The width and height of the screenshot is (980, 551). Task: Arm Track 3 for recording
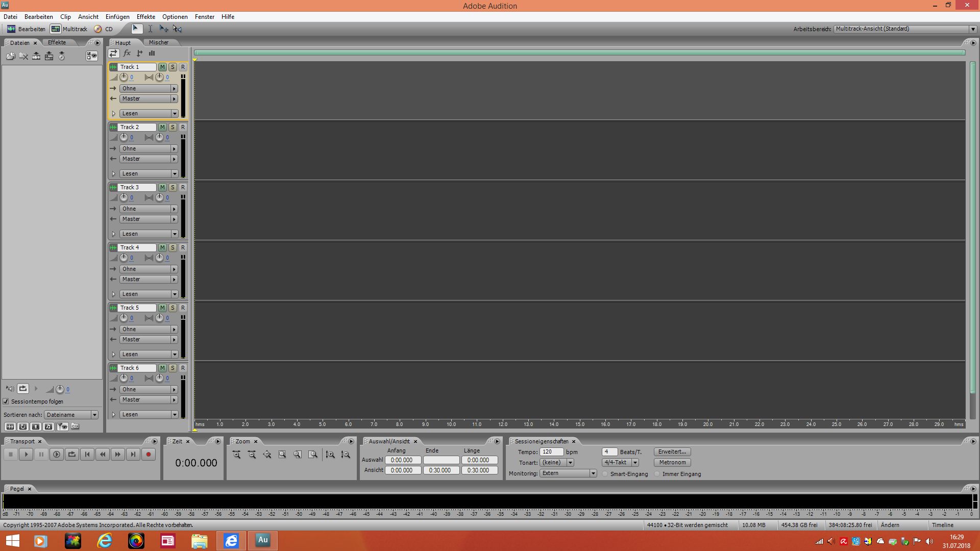point(183,187)
